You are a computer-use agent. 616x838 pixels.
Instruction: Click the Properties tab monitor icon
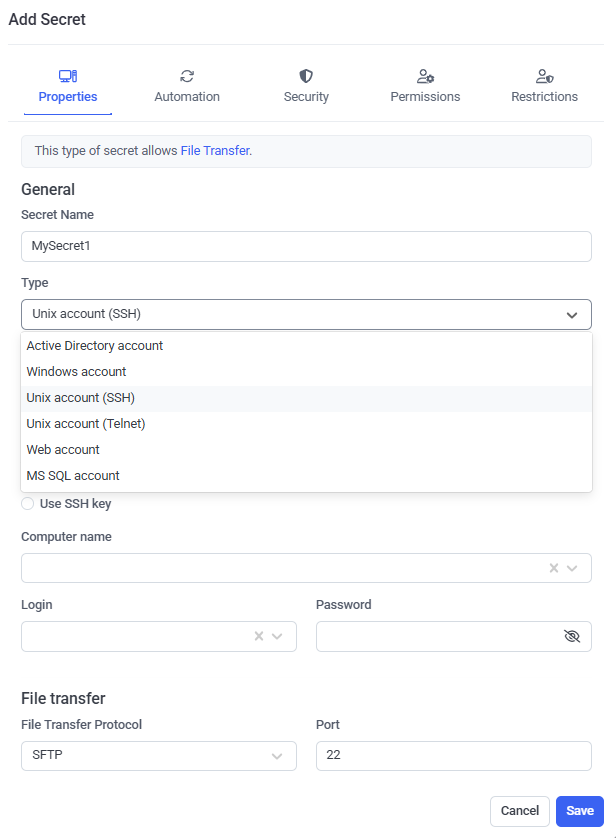tap(68, 76)
